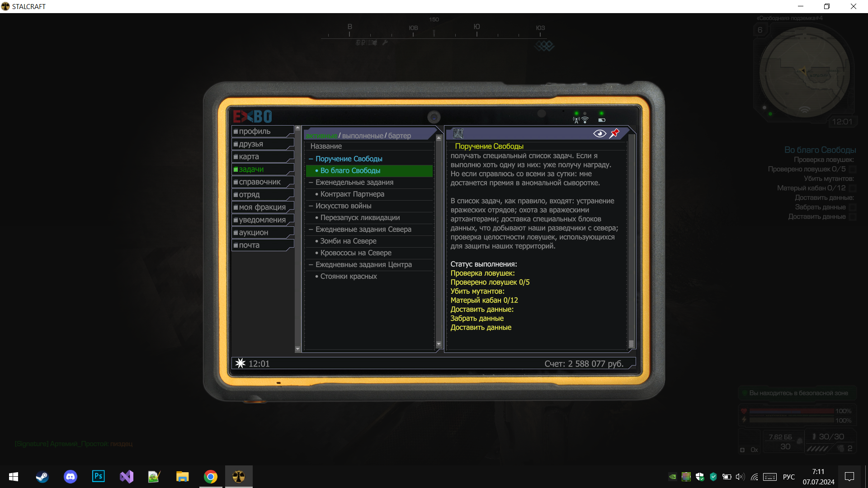Viewport: 868px width, 488px height.
Task: Open the аукцион section
Action: 263,233
